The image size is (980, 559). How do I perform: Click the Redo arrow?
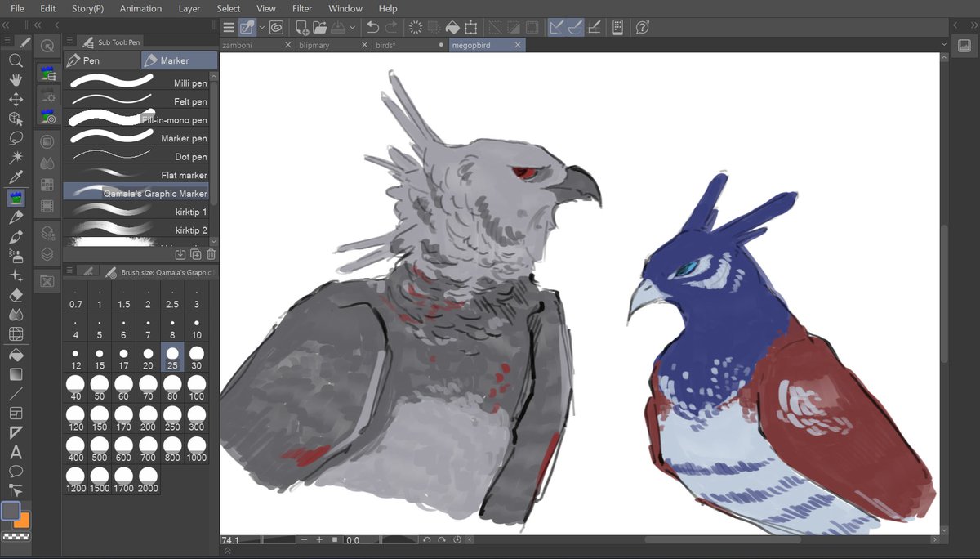tap(393, 27)
